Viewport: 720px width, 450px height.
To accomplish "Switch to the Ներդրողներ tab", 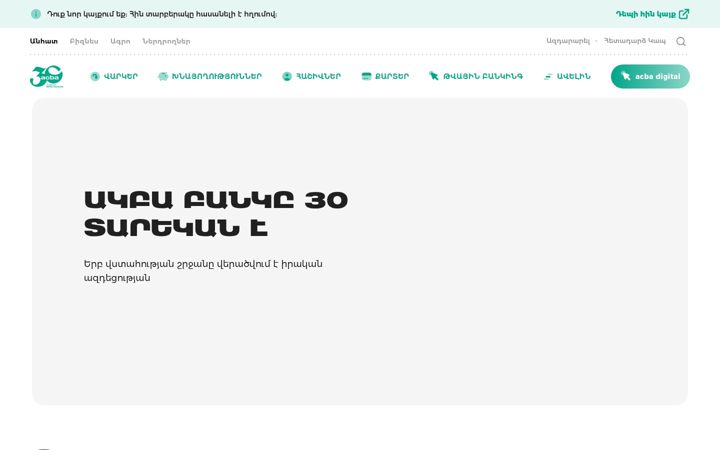I will pos(166,41).
